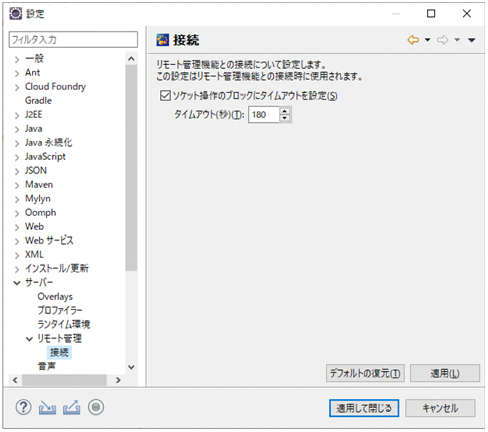Screen dimensions: 488x432
Task: Open the forward history dropdown arrow
Action: tap(457, 40)
